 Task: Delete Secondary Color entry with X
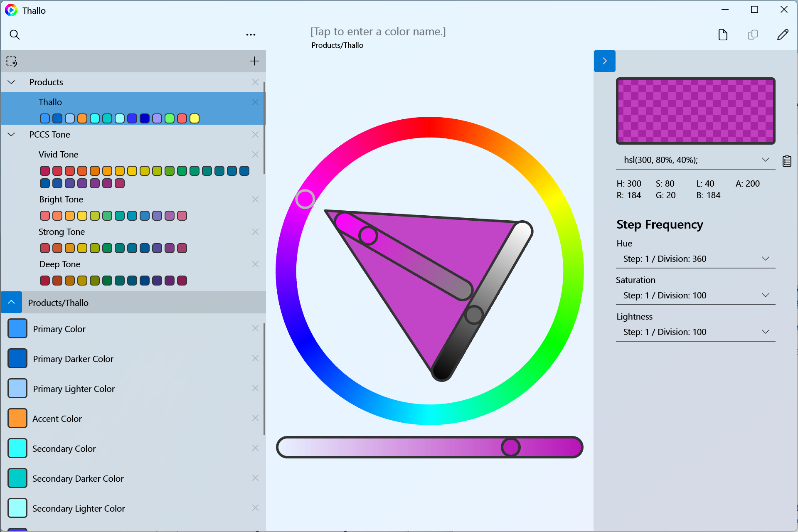255,448
